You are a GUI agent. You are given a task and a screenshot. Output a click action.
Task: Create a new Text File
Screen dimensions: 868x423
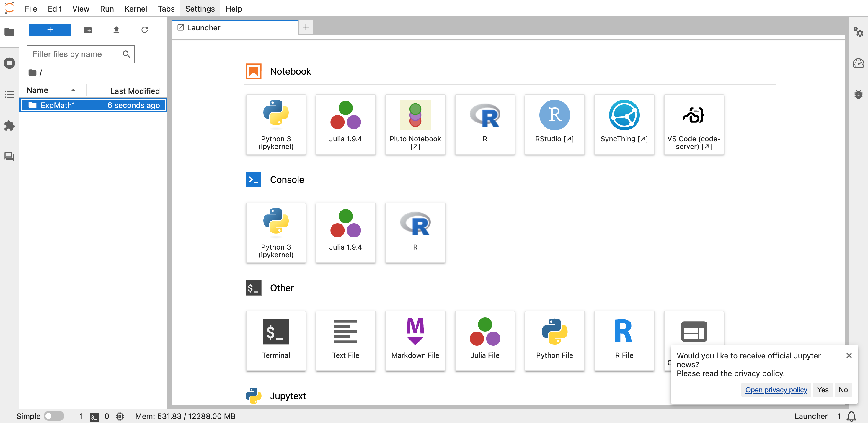(x=345, y=341)
